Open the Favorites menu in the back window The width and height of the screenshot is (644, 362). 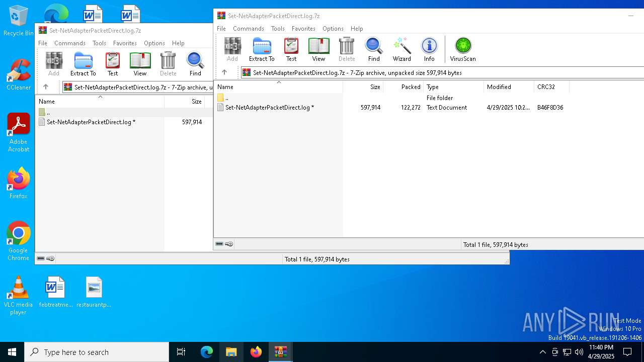125,43
